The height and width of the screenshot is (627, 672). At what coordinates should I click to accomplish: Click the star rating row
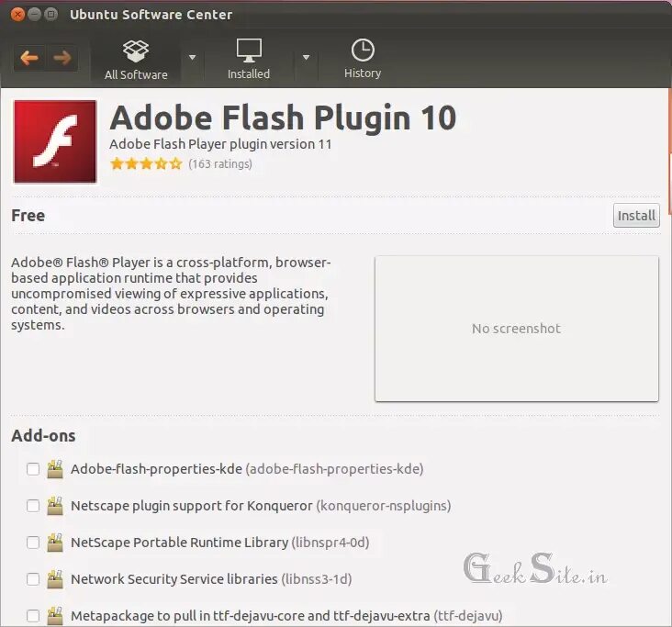[146, 163]
